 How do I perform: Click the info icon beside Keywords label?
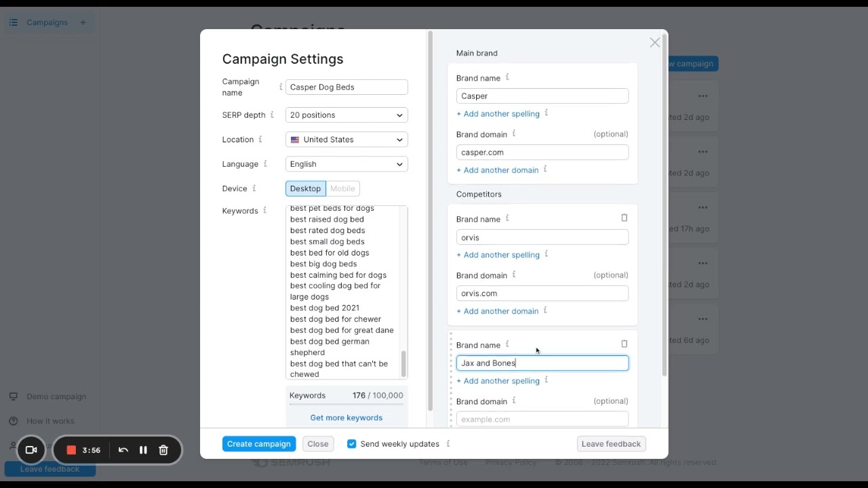(x=264, y=211)
